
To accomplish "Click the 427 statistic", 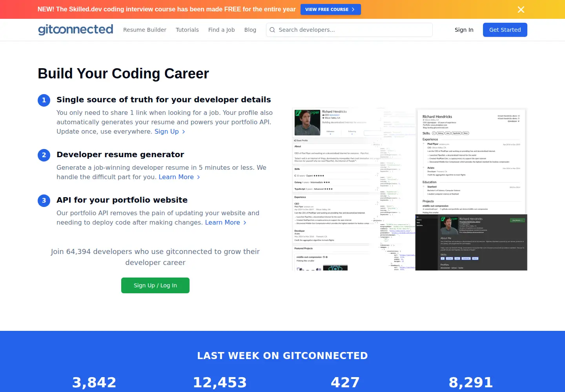I will pos(345,382).
